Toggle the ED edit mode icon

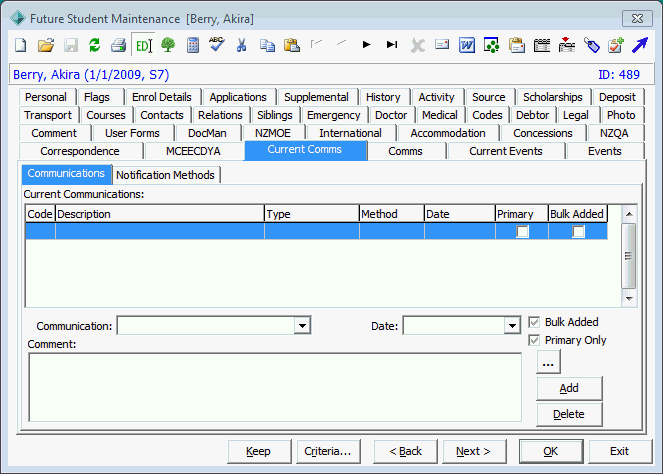point(143,45)
